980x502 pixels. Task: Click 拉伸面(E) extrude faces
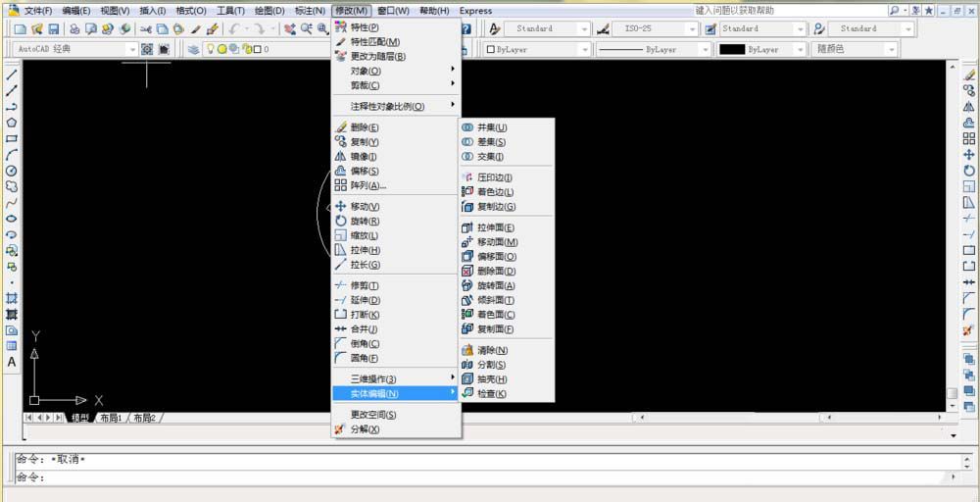tap(495, 227)
